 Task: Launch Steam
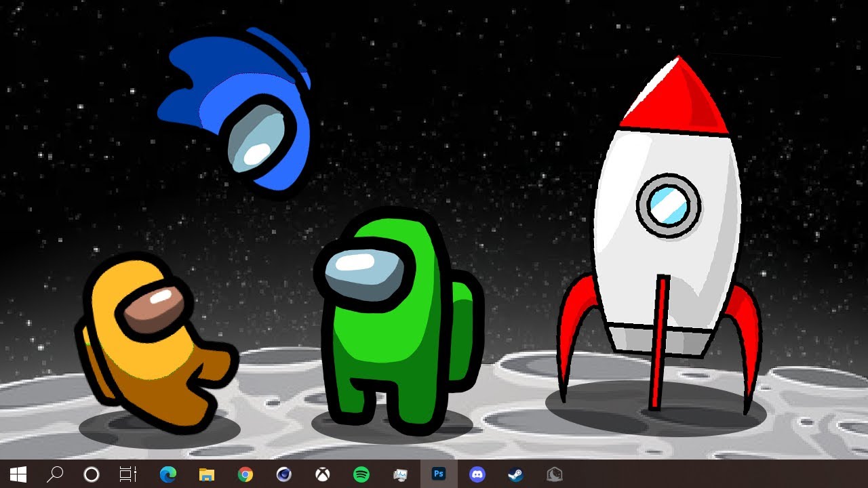click(x=516, y=474)
